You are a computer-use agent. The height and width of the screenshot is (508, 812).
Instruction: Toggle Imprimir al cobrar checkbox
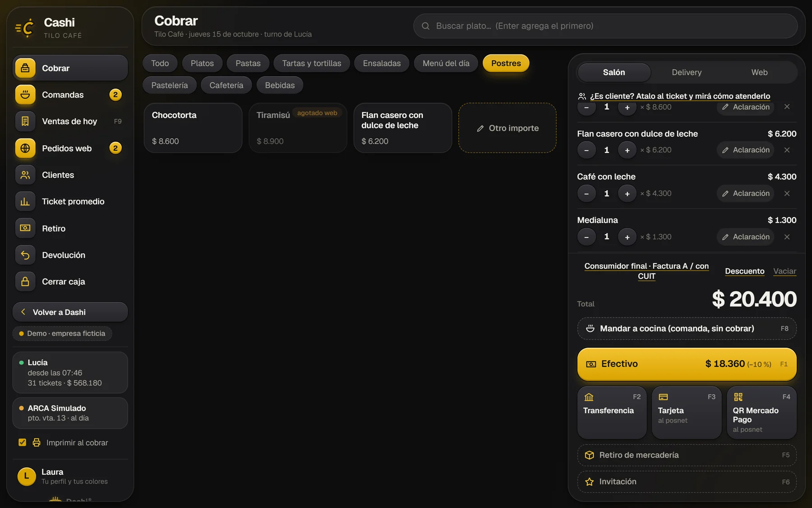click(x=22, y=443)
